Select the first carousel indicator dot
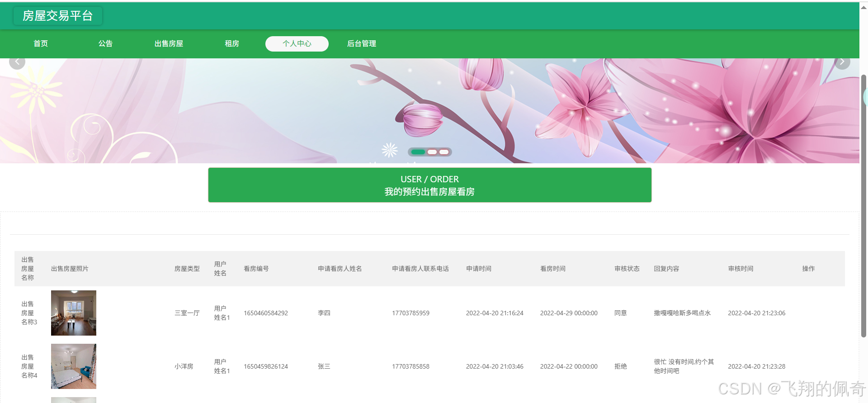This screenshot has height=403, width=868. [418, 152]
